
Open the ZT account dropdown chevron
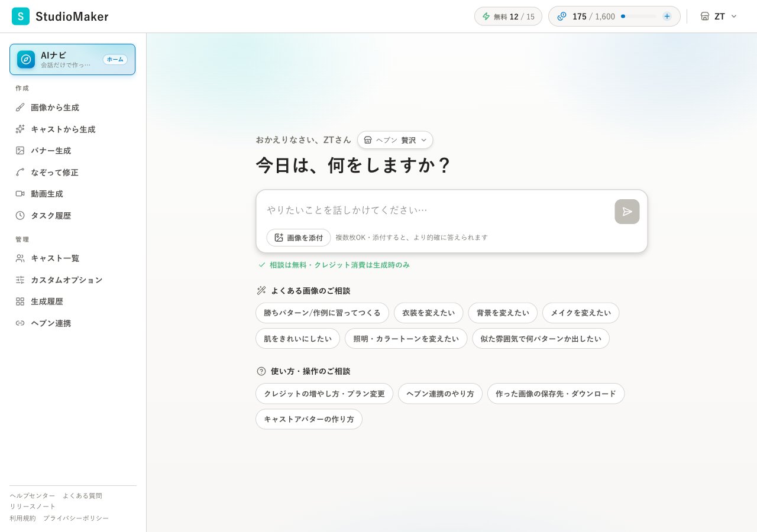[x=734, y=17]
